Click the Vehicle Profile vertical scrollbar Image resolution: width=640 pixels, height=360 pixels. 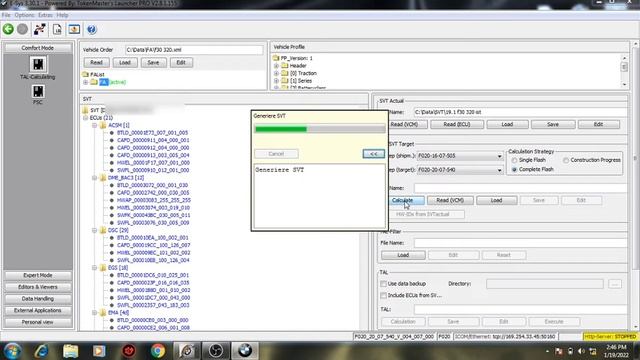(624, 71)
